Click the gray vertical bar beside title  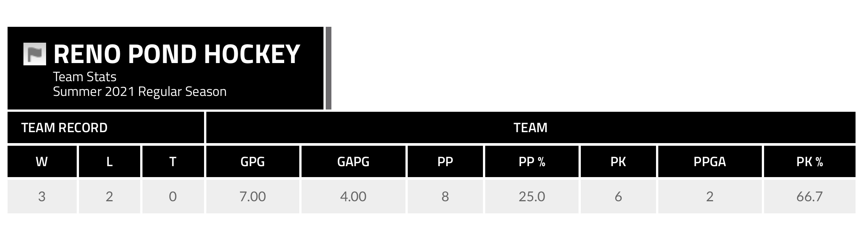328,68
